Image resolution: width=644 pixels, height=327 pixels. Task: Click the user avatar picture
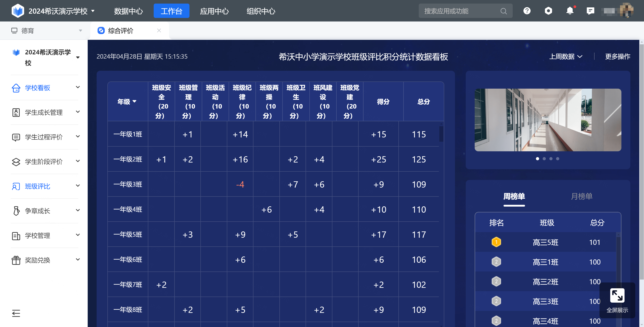627,11
